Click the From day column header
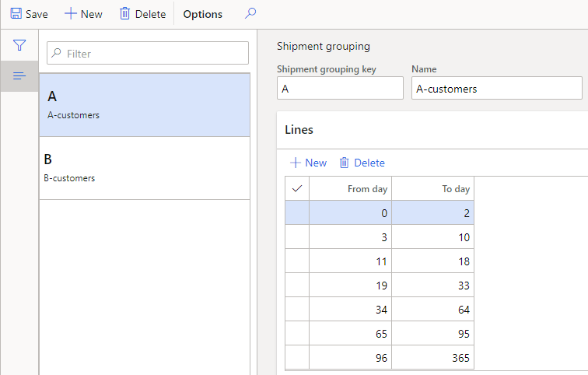Screen dimensions: 588x375 pyautogui.click(x=350, y=188)
